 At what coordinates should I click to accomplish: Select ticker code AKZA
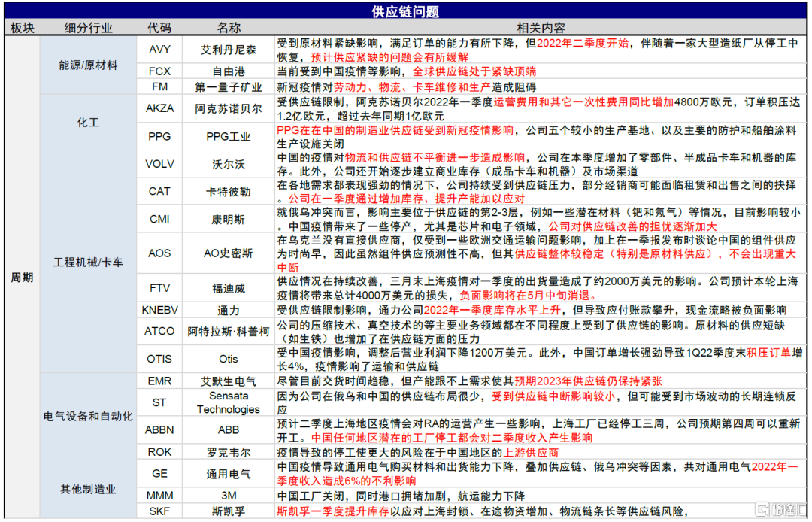tap(159, 108)
